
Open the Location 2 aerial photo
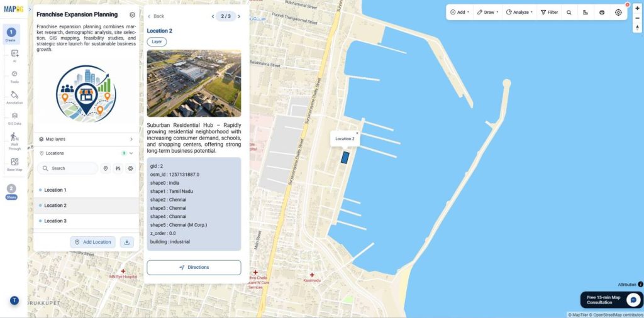[194, 84]
